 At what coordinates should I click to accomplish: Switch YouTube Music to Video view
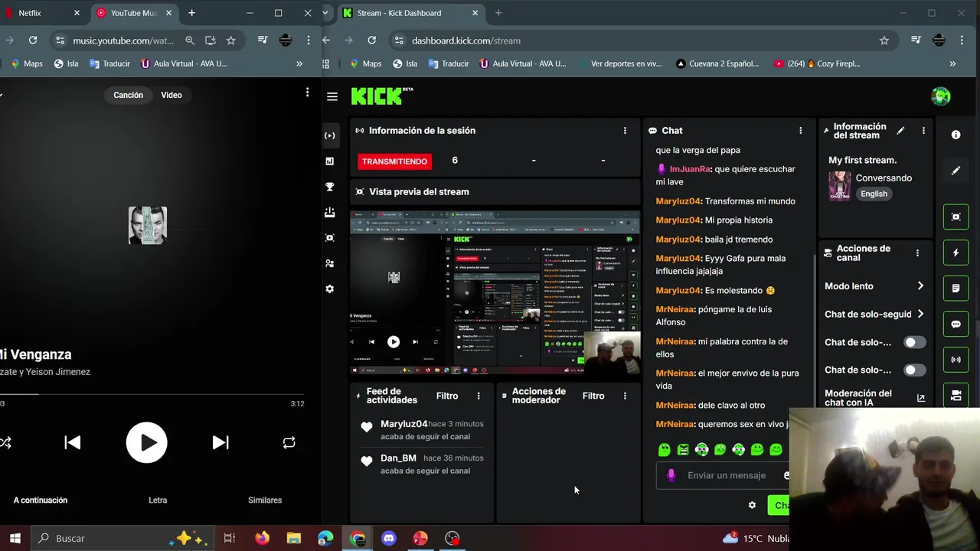(x=171, y=95)
